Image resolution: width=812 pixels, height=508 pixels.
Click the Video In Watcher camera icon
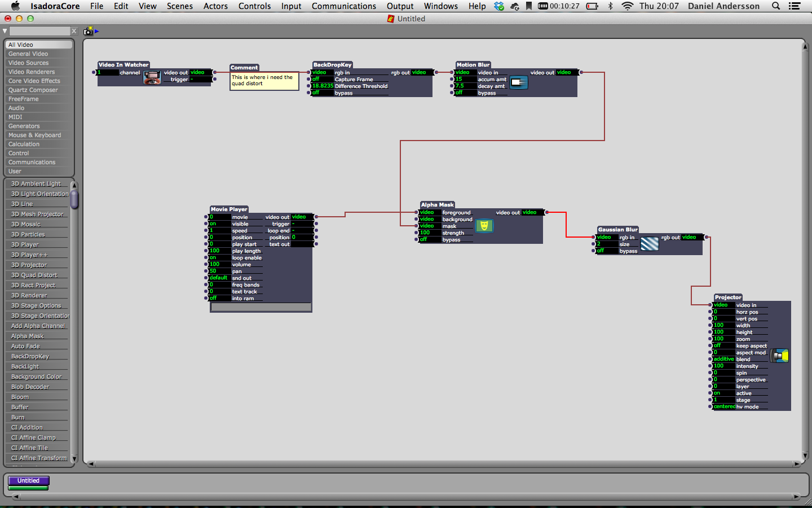click(152, 77)
